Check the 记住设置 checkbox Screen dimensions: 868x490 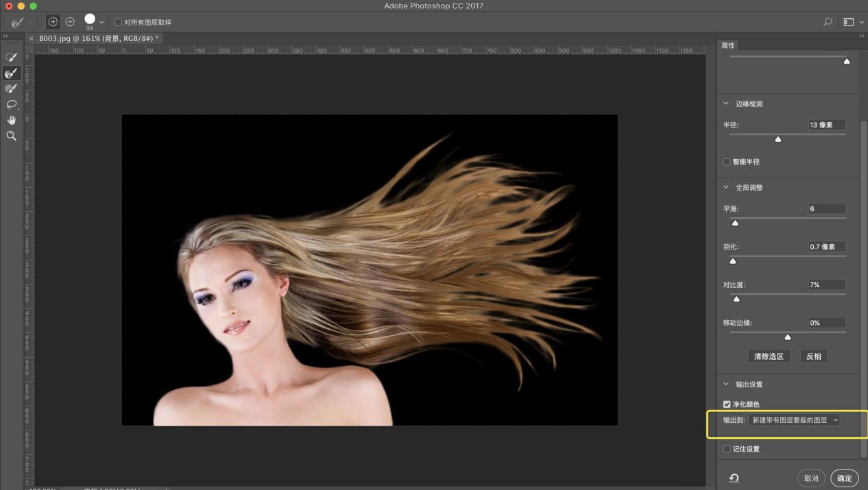727,449
